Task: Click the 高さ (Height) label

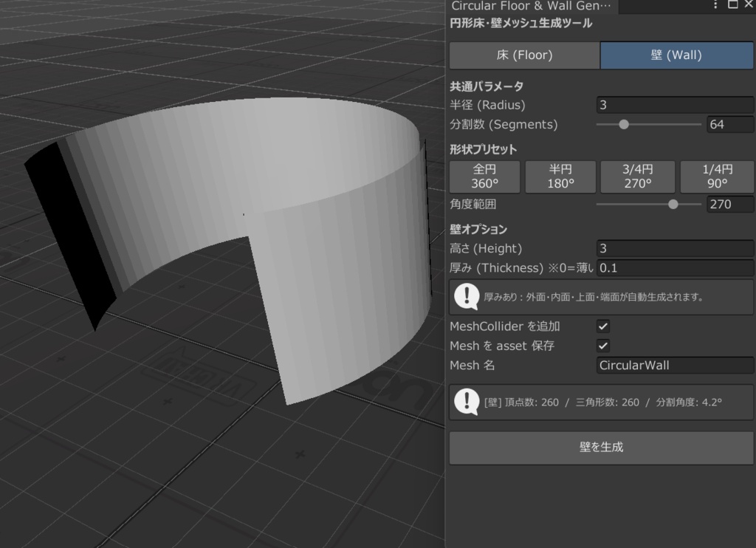Action: 486,248
